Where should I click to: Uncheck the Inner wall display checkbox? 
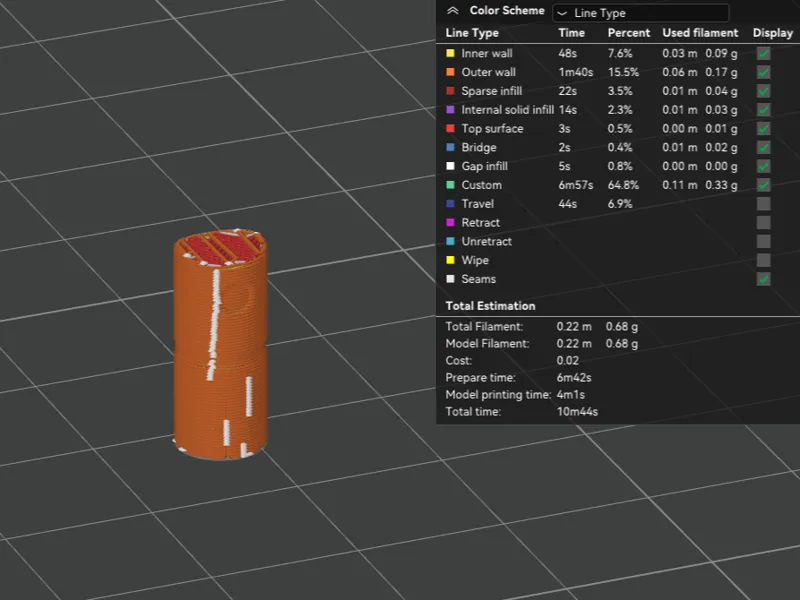coord(763,53)
